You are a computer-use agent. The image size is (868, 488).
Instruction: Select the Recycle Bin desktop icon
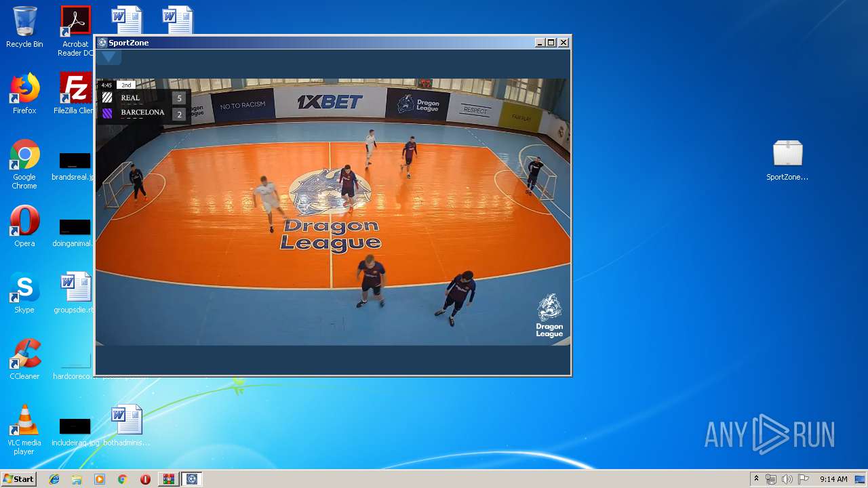(x=24, y=27)
